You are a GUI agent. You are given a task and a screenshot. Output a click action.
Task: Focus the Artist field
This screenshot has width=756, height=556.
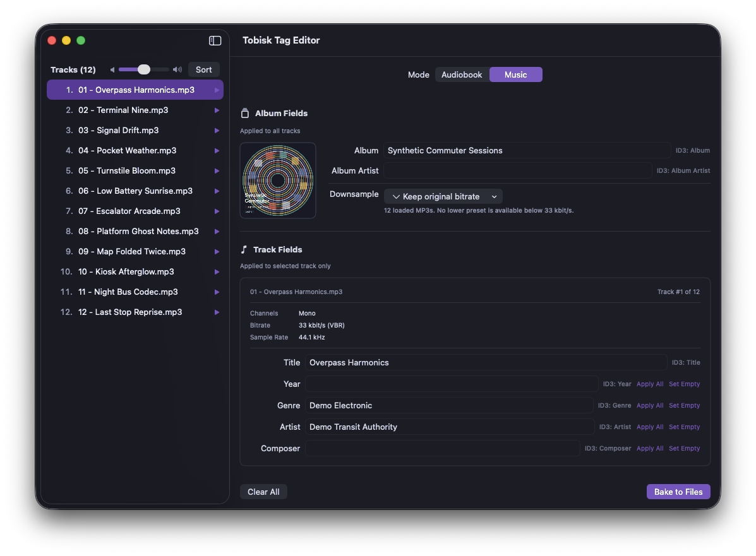[x=449, y=427]
